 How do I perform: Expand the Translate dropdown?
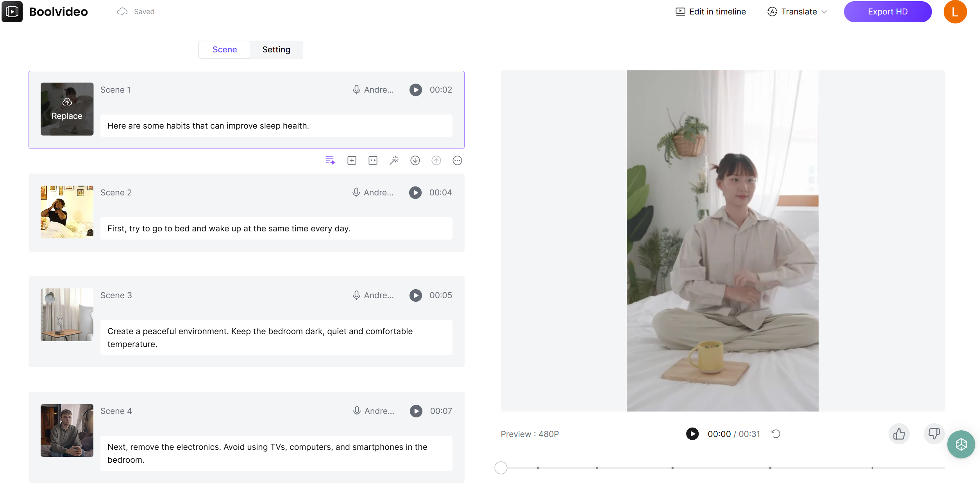point(797,12)
